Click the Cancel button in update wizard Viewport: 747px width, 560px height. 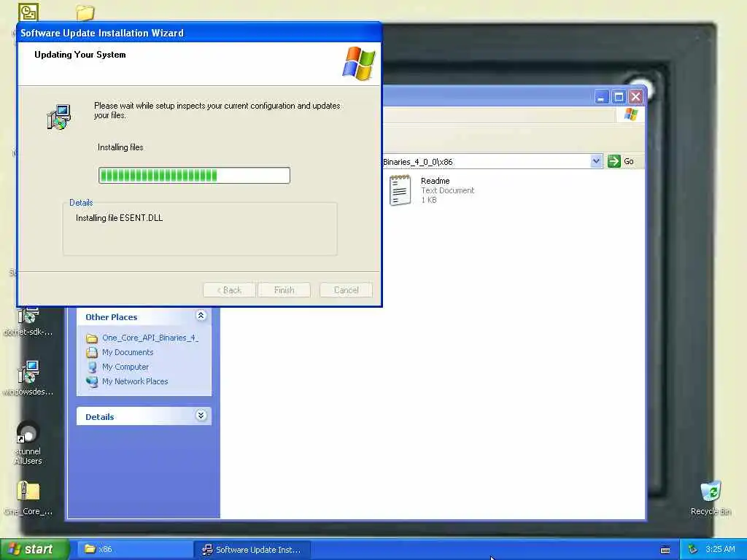346,290
